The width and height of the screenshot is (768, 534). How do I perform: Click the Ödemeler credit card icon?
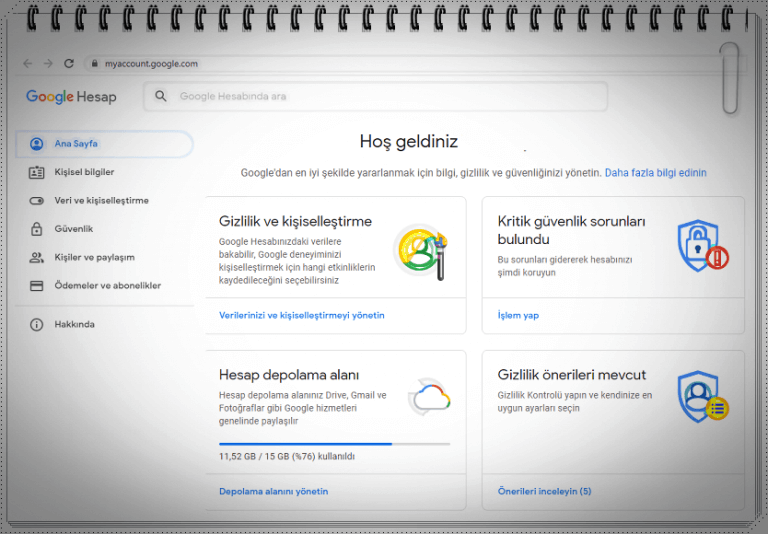[x=37, y=286]
